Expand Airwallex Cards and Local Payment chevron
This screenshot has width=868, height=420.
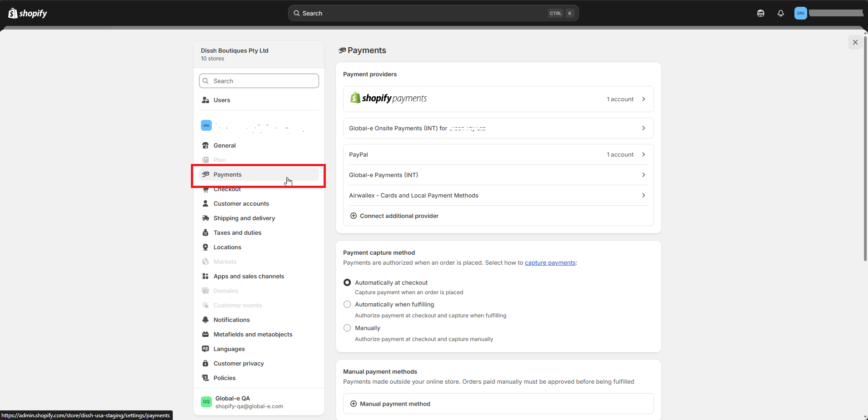click(x=644, y=195)
